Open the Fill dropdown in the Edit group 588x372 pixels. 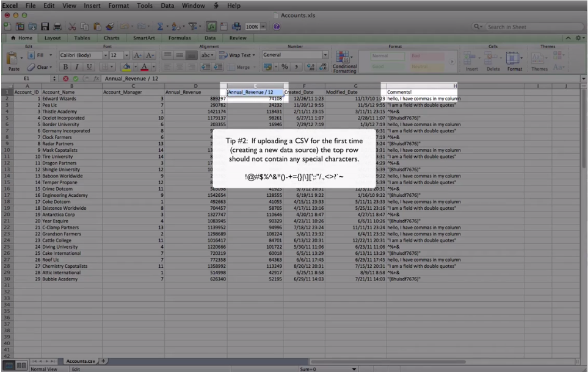tap(40, 55)
